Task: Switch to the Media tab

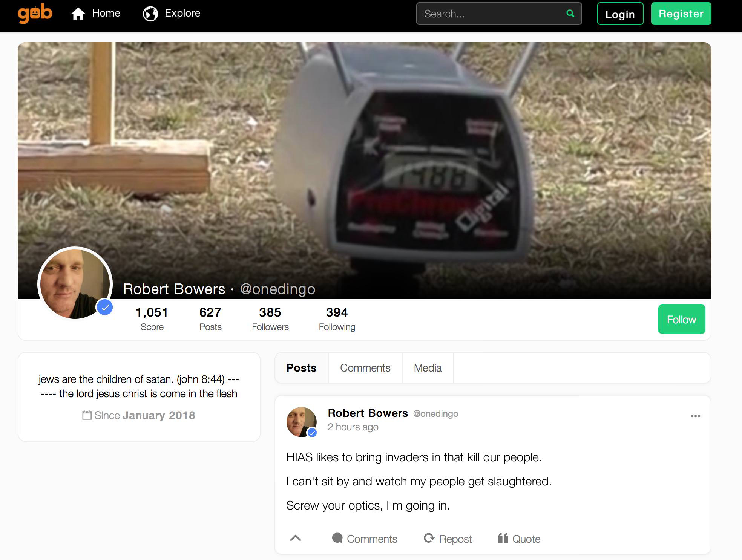Action: click(x=428, y=368)
